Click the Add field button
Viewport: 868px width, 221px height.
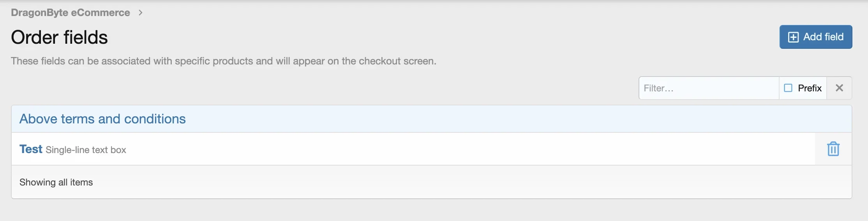point(816,37)
